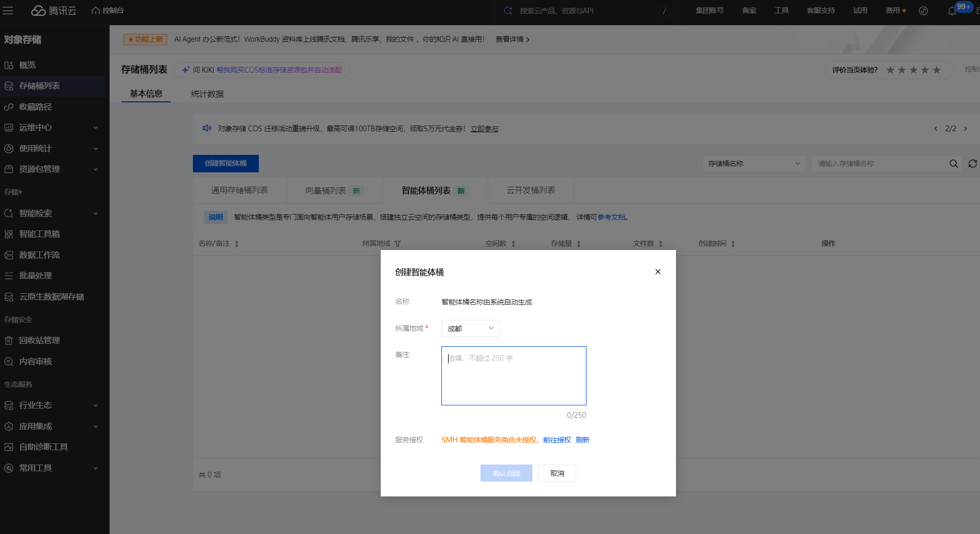Screen dimensions: 980x534
Task: Click the 回收站管理 trash icon
Action: 9,341
